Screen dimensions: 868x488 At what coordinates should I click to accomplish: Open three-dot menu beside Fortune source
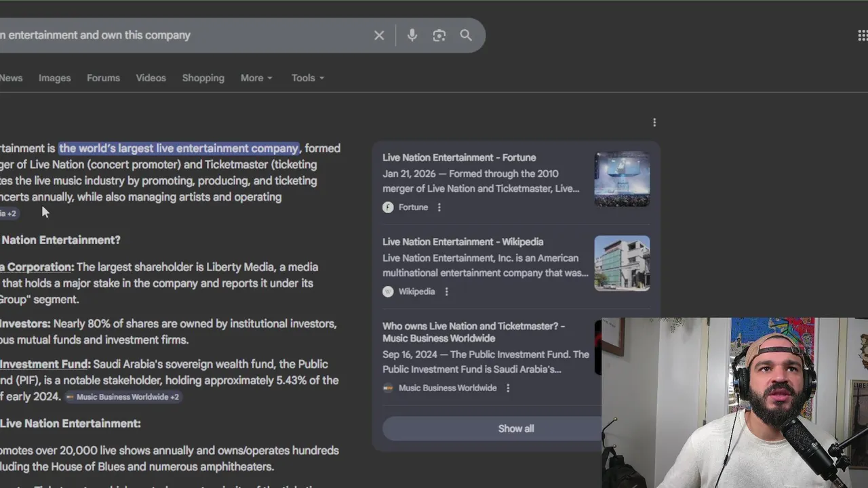pyautogui.click(x=439, y=207)
